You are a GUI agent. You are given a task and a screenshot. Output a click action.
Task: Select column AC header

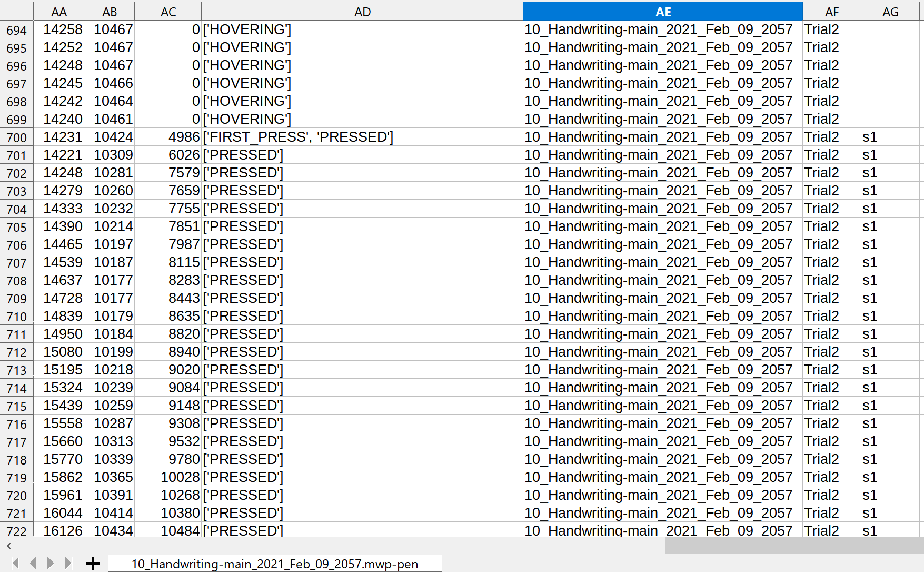[x=168, y=12]
